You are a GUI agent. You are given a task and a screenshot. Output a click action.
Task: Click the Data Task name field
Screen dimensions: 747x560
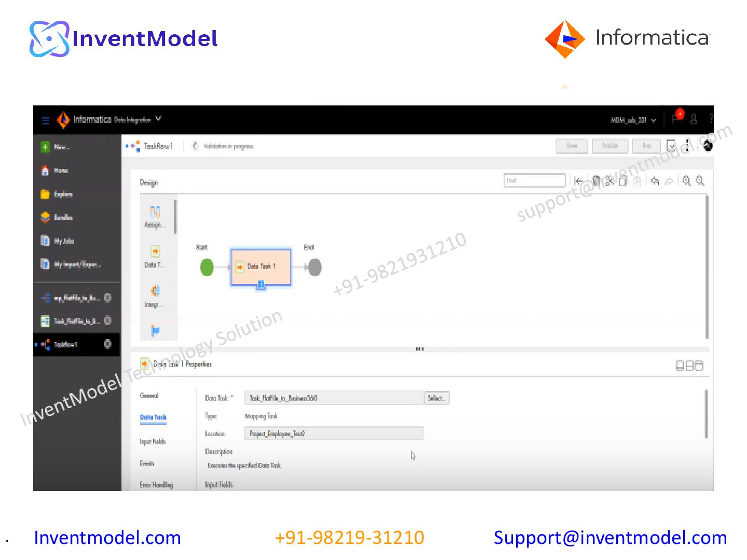coord(334,398)
